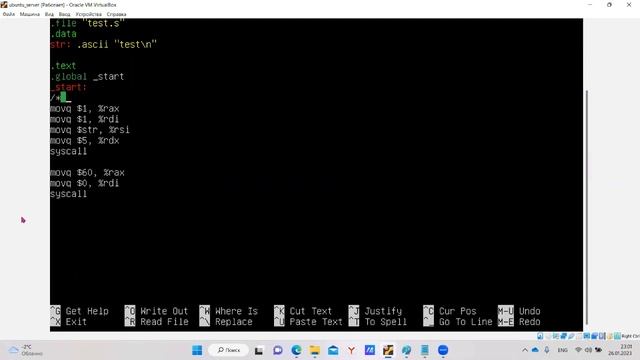Launch Yandex browser from taskbar
Image resolution: width=640 pixels, height=360 pixels.
pyautogui.click(x=351, y=350)
